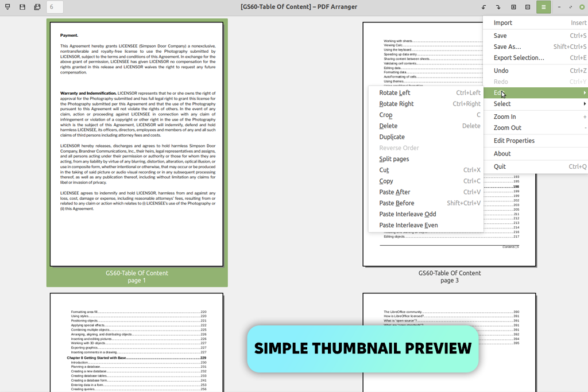Select Paste After in Edit submenu
This screenshot has height=392, width=588.
click(426, 192)
